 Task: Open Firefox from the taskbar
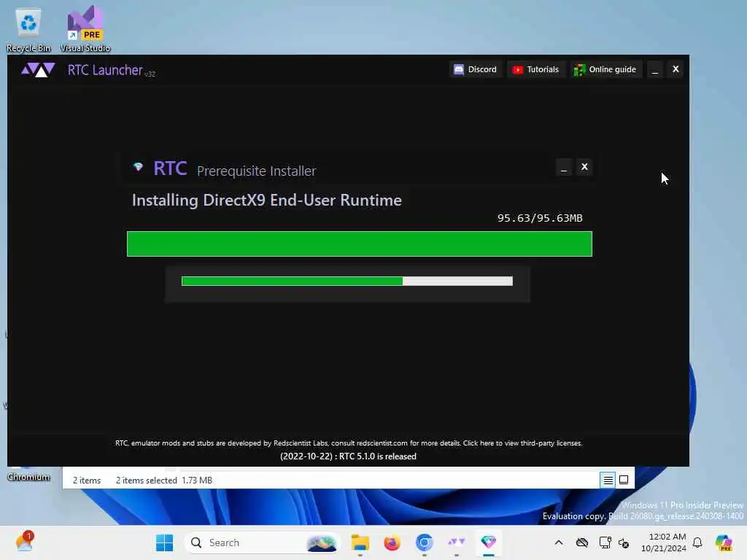click(x=392, y=542)
